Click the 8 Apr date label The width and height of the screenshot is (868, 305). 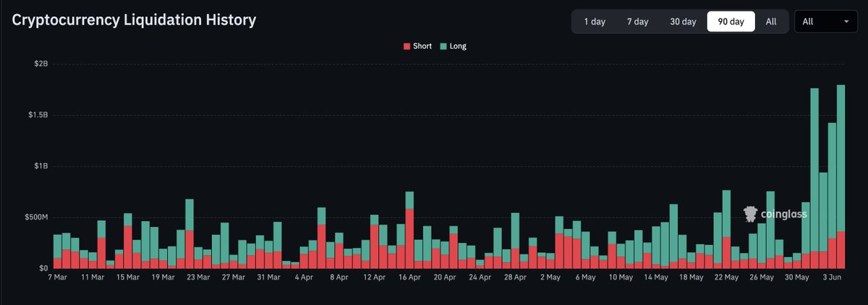[x=340, y=277]
